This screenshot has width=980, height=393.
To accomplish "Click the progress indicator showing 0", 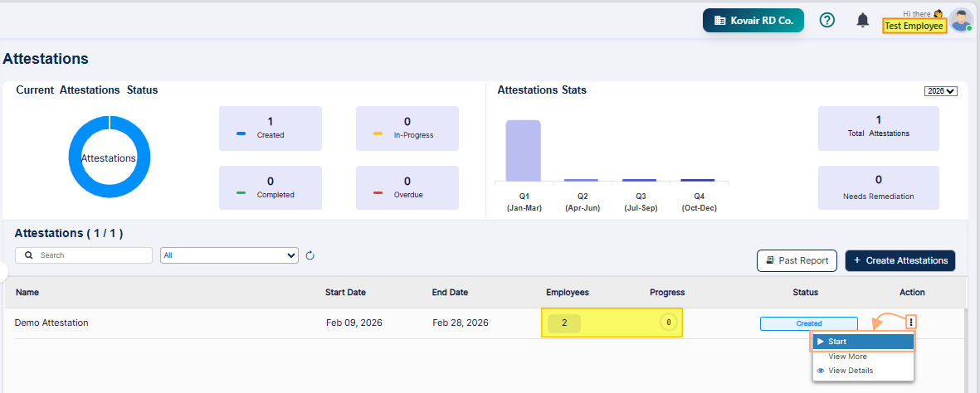I will 667,323.
